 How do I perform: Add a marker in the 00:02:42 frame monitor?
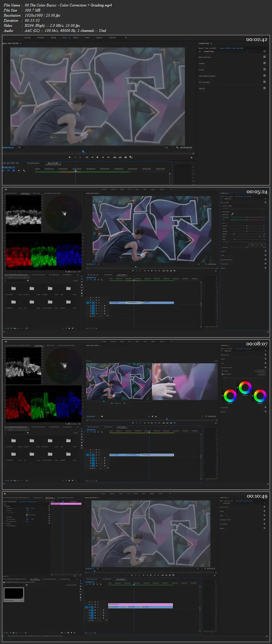[70, 157]
